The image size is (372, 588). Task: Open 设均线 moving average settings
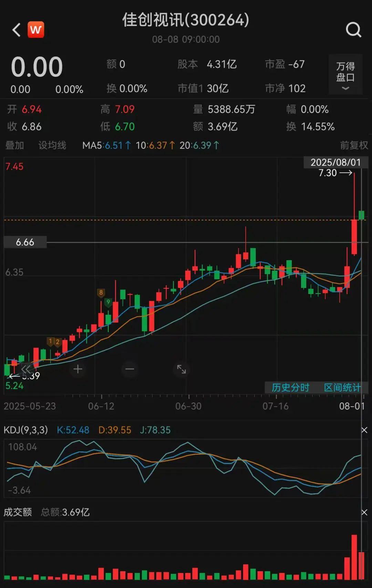click(52, 145)
